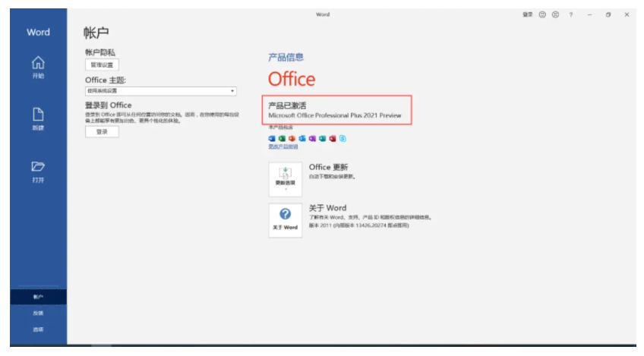Screen dimensions: 644x356
Task: Click the Publisher app icon under product info
Action: pos(323,139)
